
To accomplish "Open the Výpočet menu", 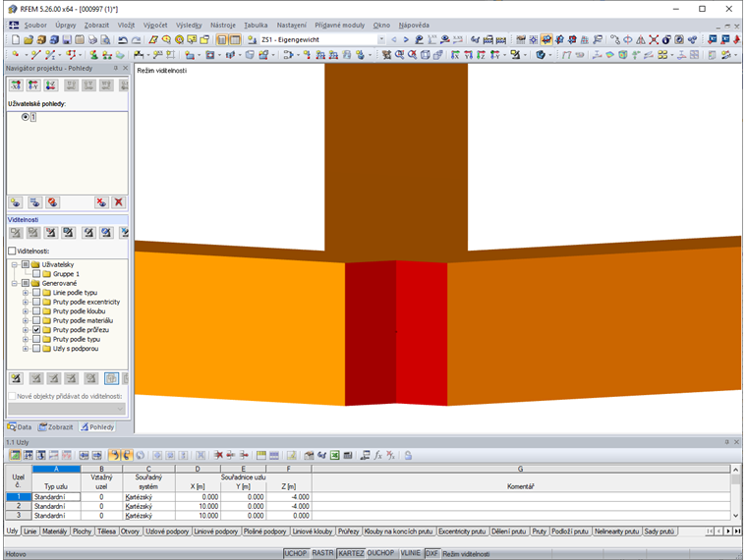I will (x=155, y=26).
